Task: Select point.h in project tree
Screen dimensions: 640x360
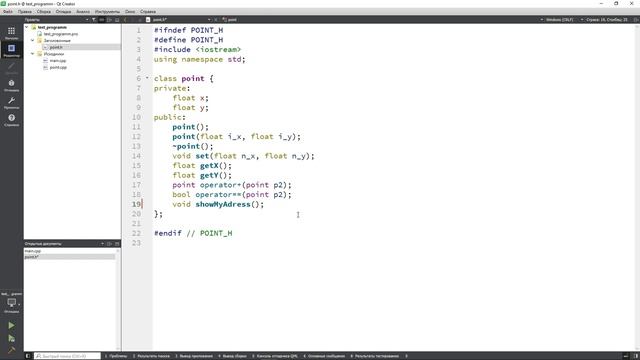Action: pyautogui.click(x=56, y=47)
